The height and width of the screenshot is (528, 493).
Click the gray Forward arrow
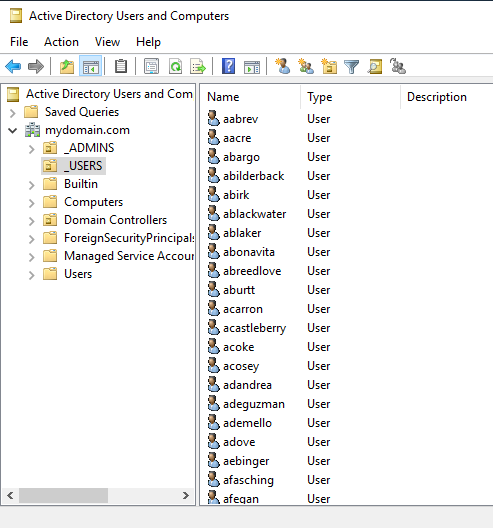36,66
